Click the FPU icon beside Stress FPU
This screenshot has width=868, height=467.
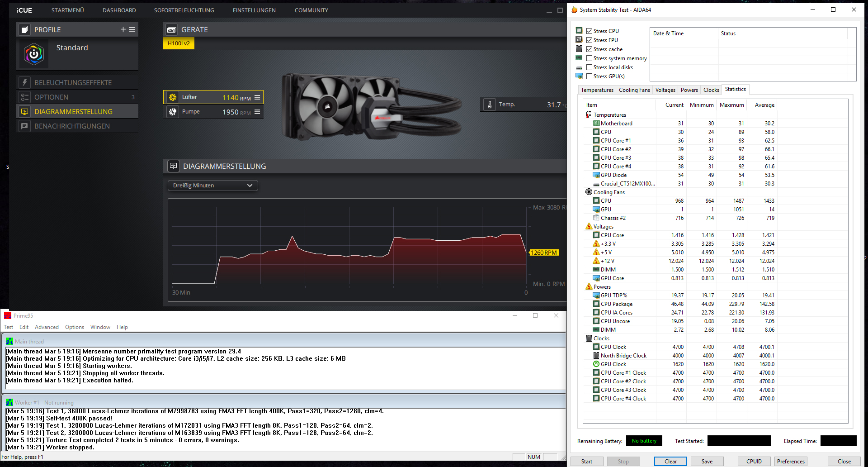click(579, 40)
